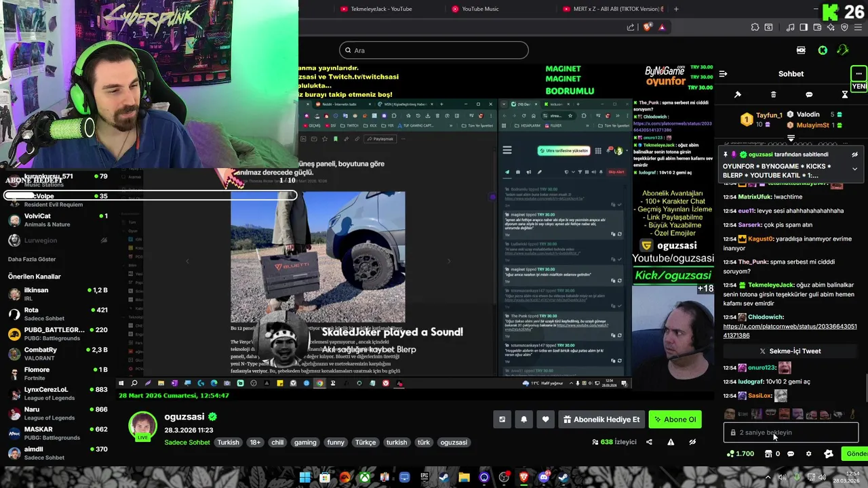Click the 1.700 channel points indicator
Image resolution: width=868 pixels, height=488 pixels.
point(740,453)
